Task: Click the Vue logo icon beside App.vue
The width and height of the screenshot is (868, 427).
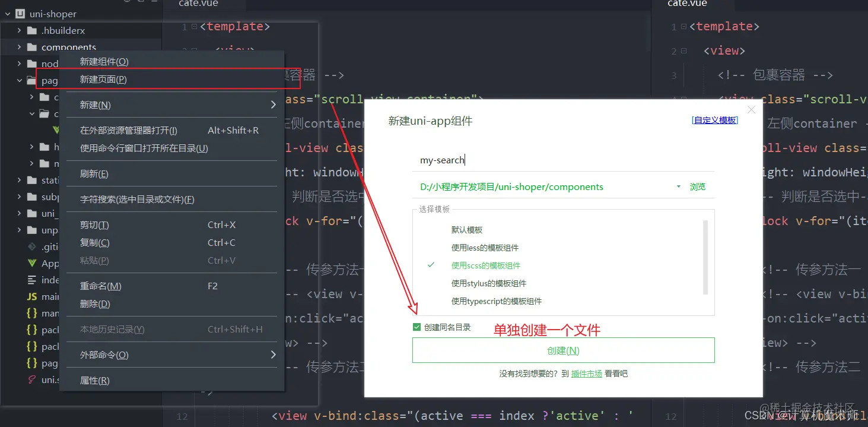Action: click(31, 262)
